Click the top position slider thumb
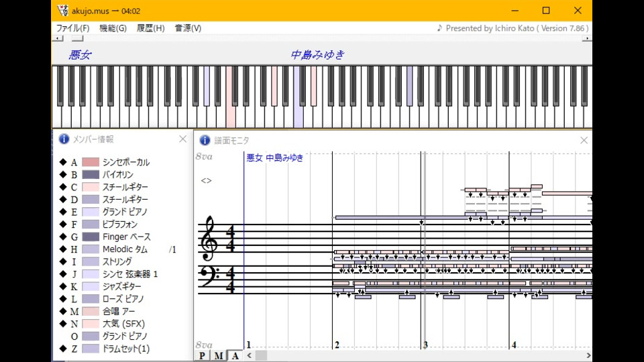 tap(77, 38)
